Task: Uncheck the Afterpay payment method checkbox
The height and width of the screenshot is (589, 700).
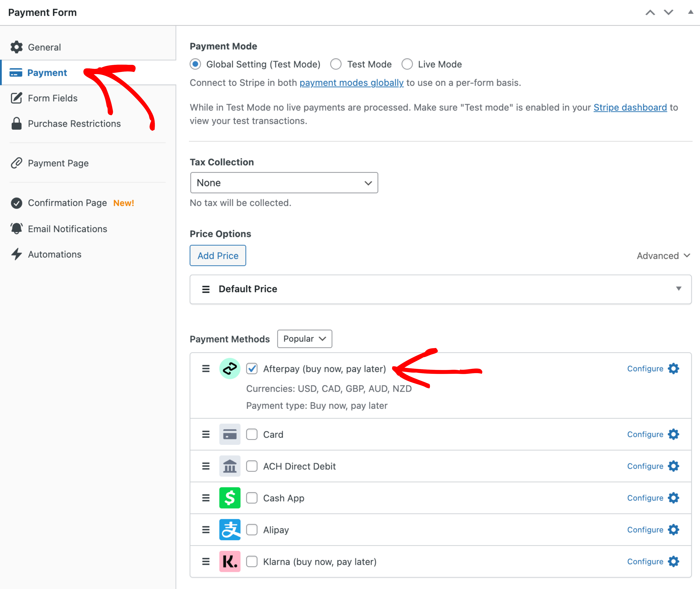Action: coord(252,369)
